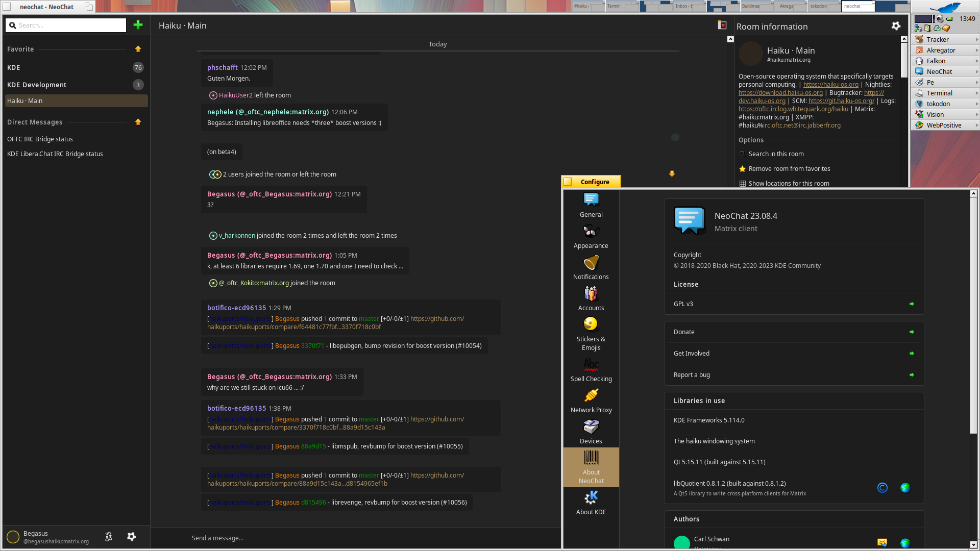Click the Haiku · Main room avatar

pyautogui.click(x=750, y=54)
